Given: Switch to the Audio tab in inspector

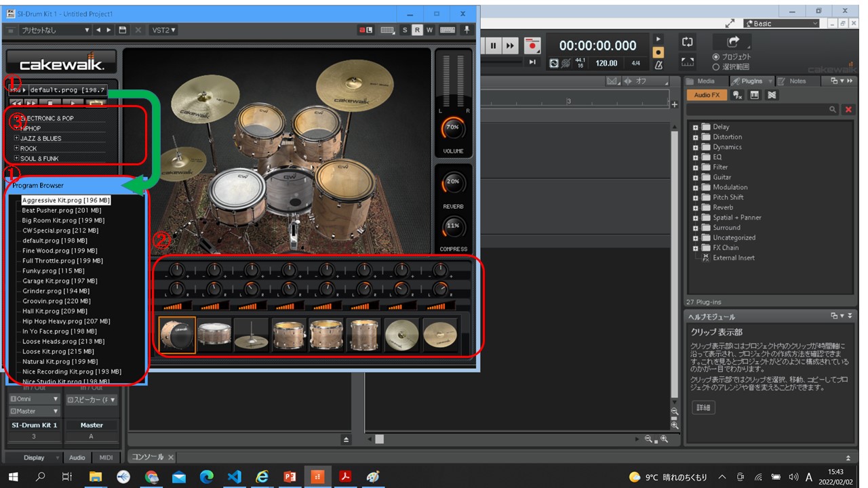Looking at the screenshot, I should click(x=77, y=458).
